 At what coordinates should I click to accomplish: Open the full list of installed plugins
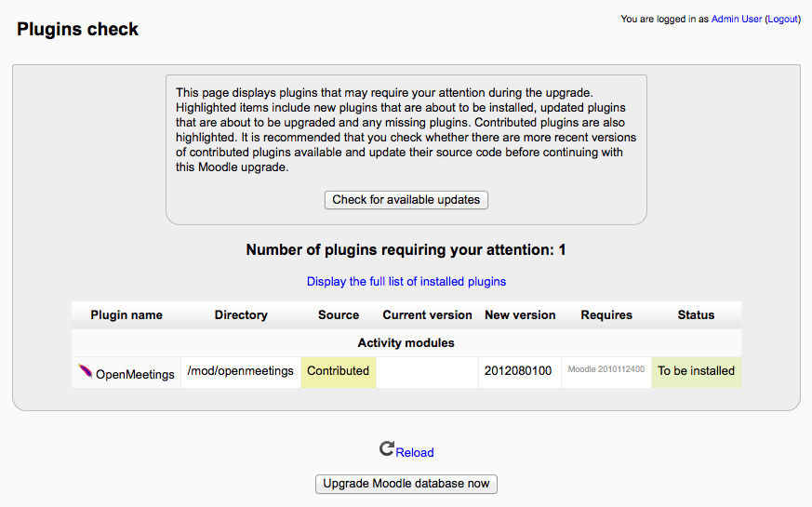click(x=406, y=281)
